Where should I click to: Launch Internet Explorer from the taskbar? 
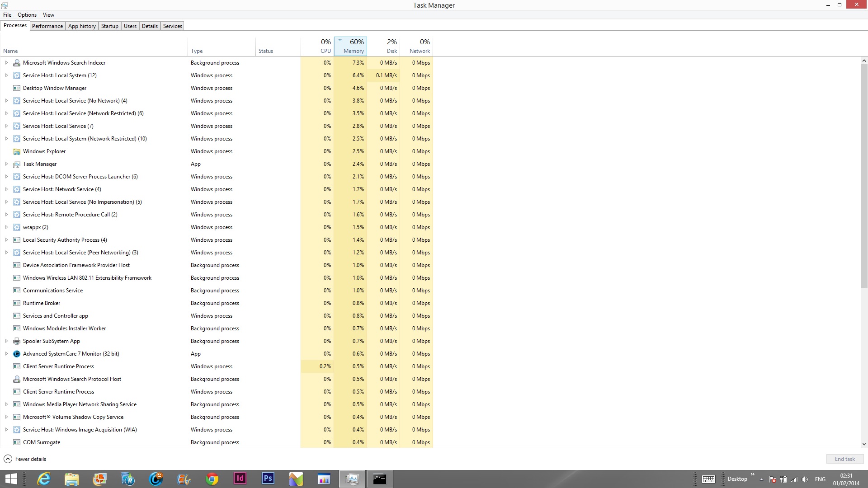pos(43,479)
